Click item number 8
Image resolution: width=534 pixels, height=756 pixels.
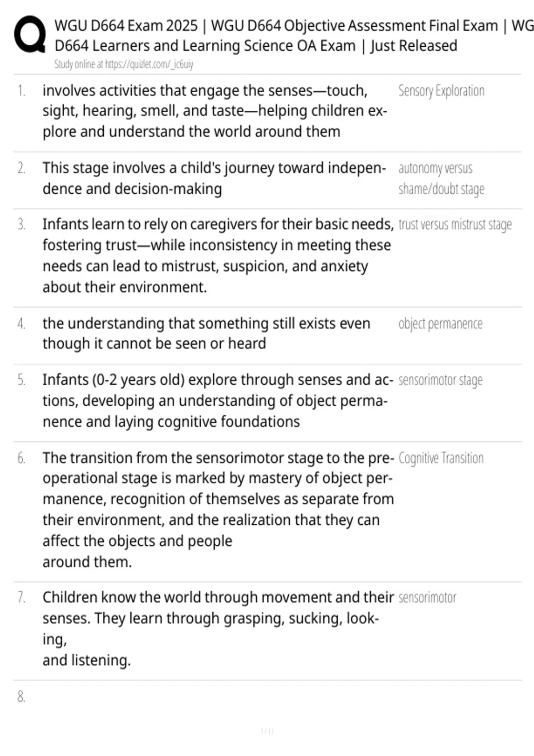(21, 696)
